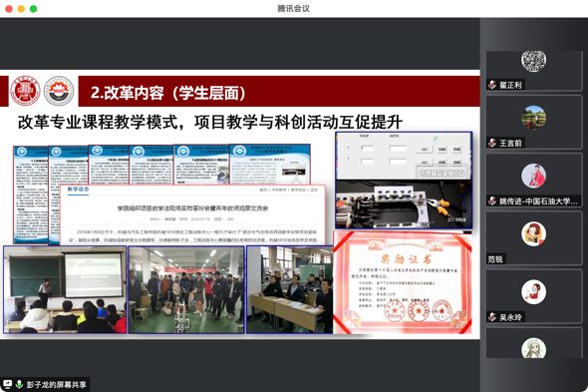Click the 奖励证书 award certificate image
The image size is (588, 392).
click(x=403, y=282)
